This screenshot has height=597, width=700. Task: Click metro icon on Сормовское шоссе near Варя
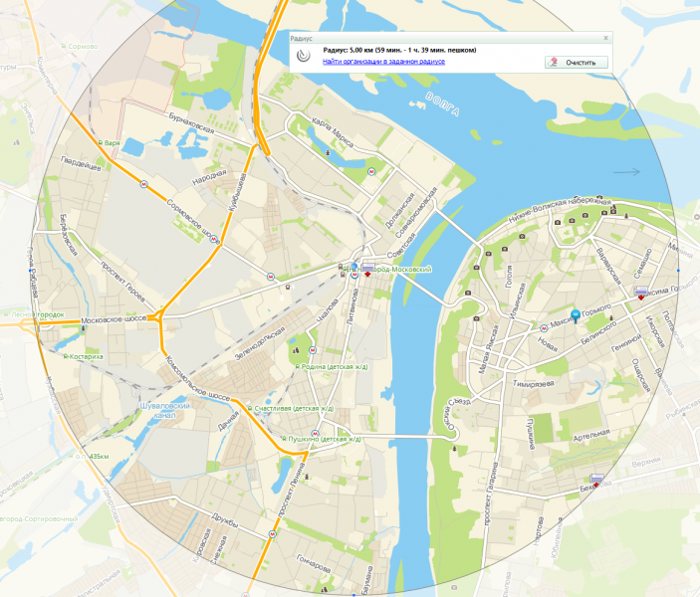tap(143, 184)
